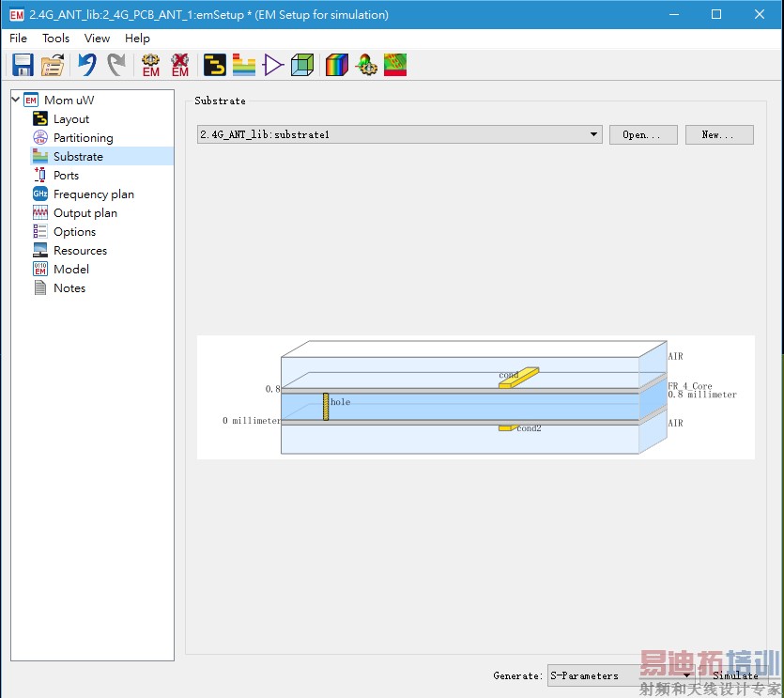Open the Substrate editor toolbar icon
Viewport: 784px width, 698px height.
(x=244, y=65)
